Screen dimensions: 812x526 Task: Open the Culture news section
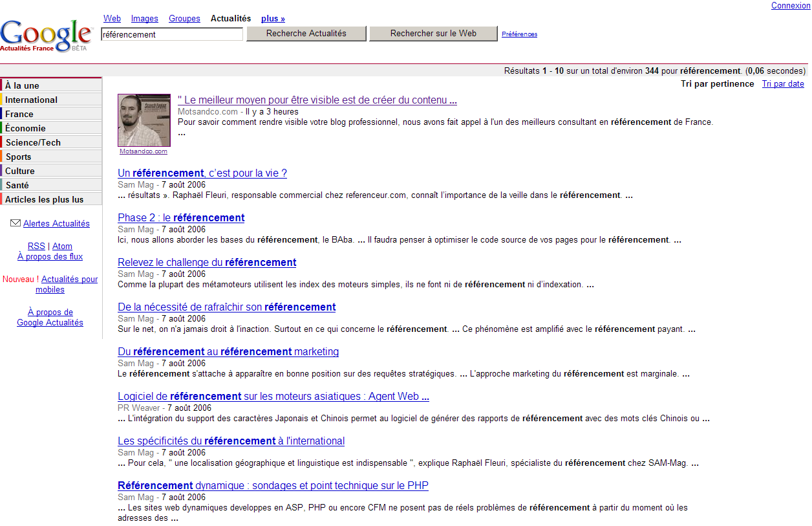(x=51, y=171)
